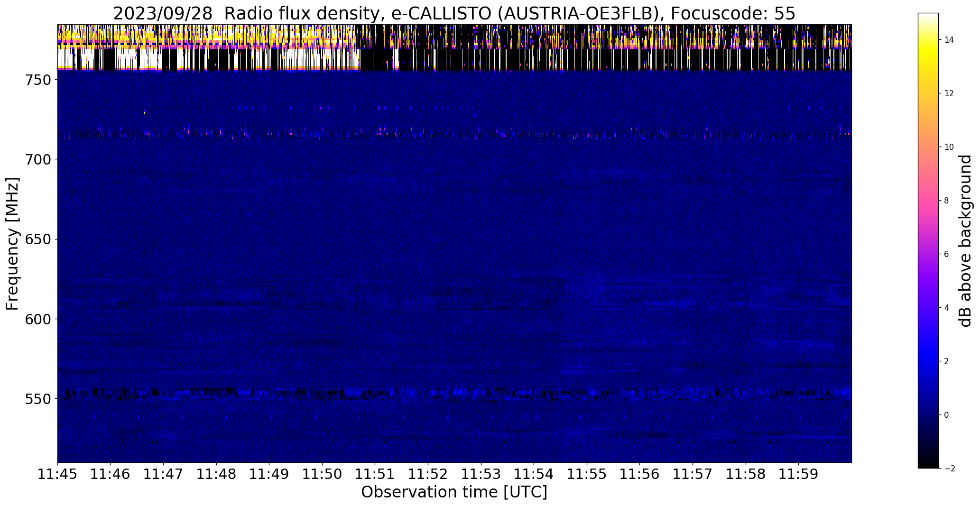The height and width of the screenshot is (506, 980).
Task: Click the 11:48 time tick label
Action: [216, 474]
